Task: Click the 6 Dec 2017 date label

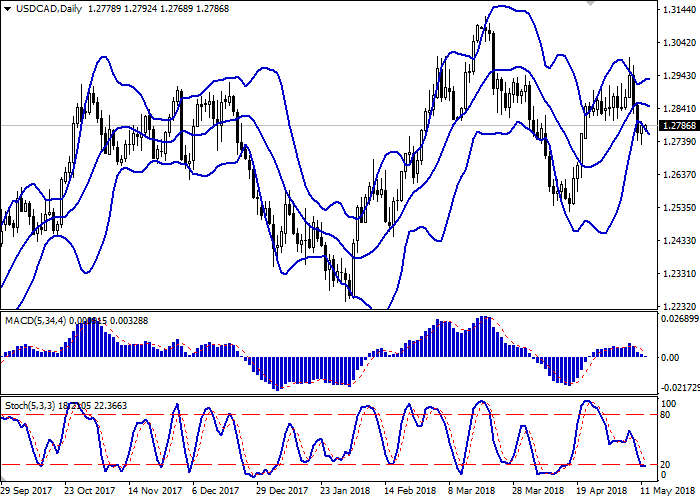Action: 216,492
